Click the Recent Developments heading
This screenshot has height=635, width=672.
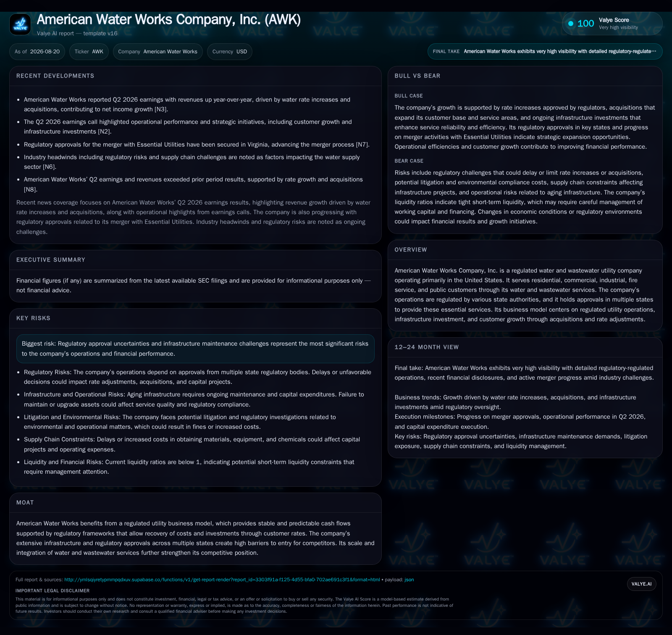click(x=55, y=76)
